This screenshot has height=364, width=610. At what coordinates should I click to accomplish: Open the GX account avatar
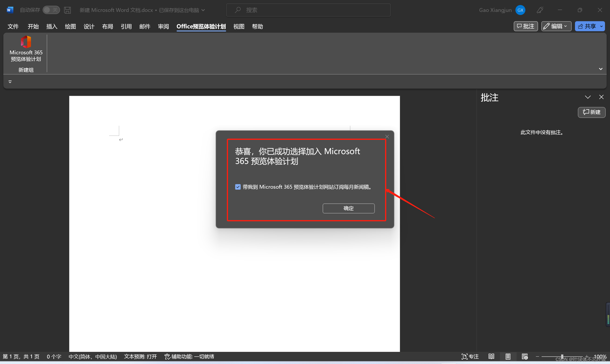[520, 10]
